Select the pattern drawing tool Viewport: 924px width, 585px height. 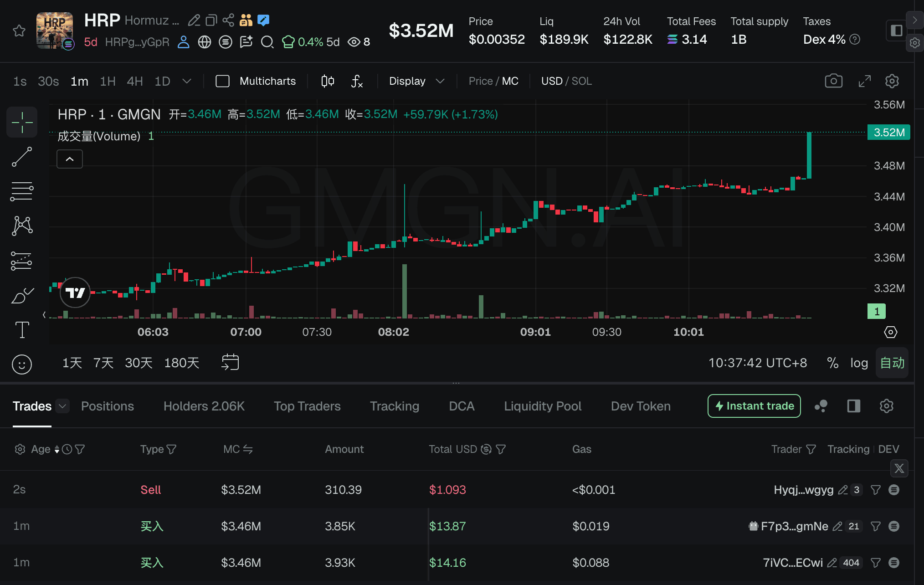point(22,226)
